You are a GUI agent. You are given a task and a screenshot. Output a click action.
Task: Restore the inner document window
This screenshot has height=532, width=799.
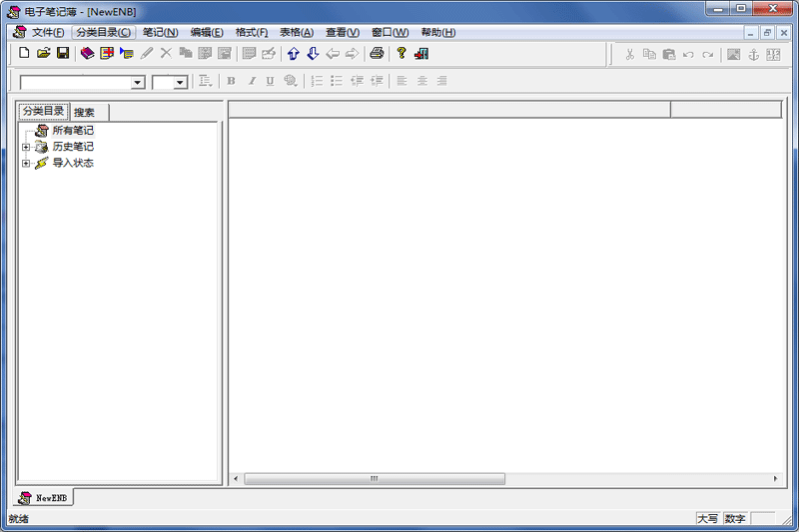pos(767,33)
